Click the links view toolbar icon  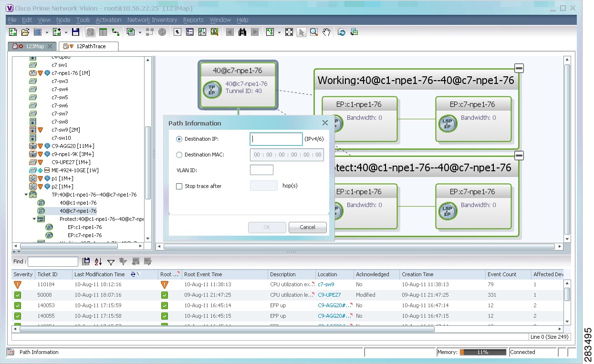115,32
